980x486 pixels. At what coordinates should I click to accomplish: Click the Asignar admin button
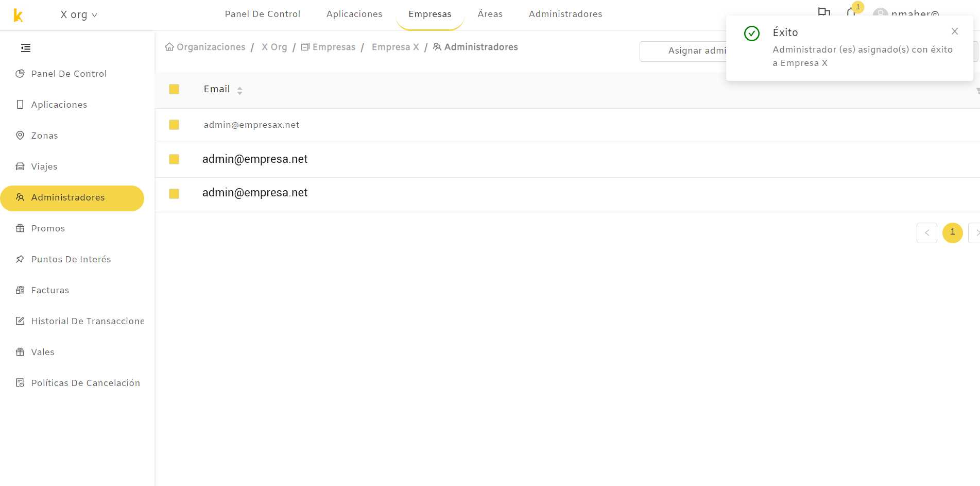(x=683, y=51)
